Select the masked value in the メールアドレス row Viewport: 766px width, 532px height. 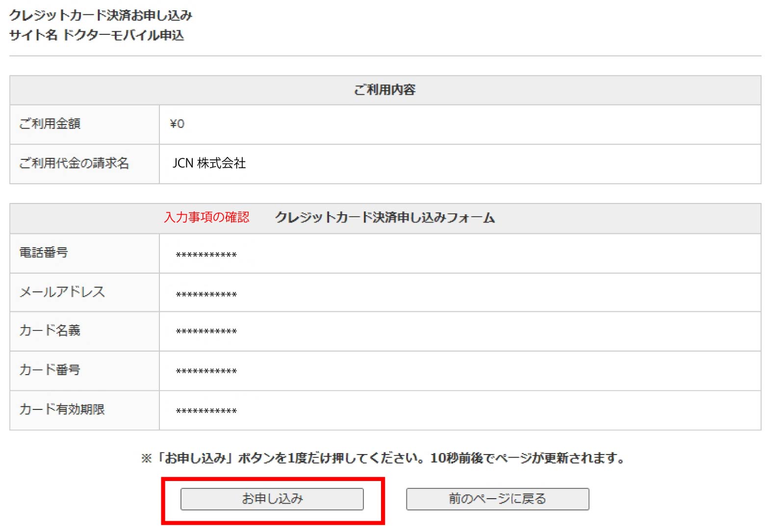[206, 295]
